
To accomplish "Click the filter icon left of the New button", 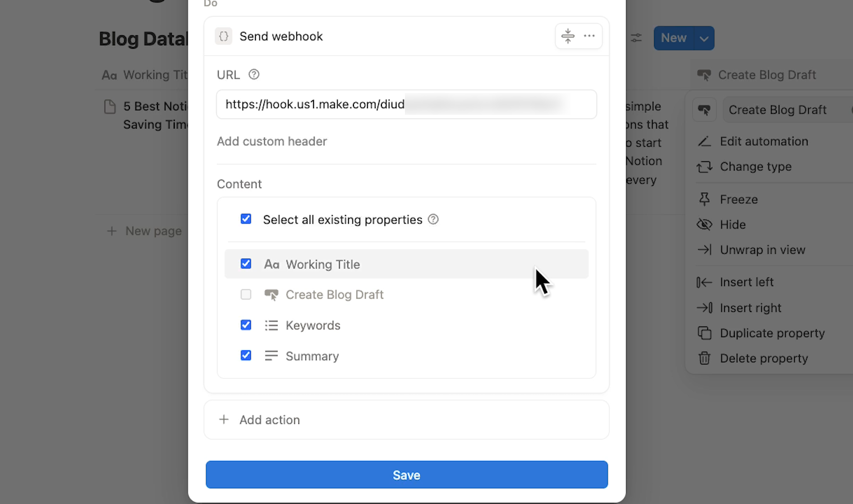I will 636,38.
